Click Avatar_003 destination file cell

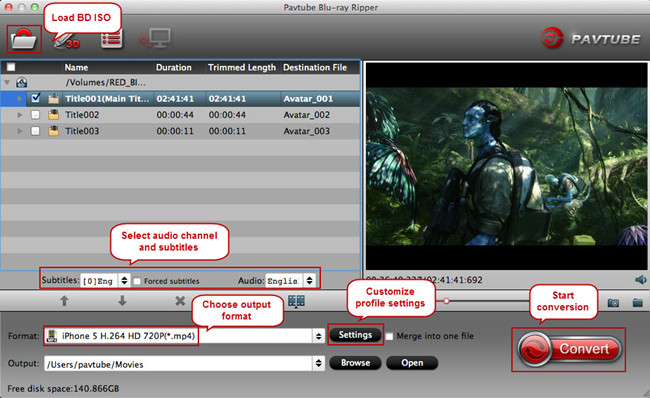(307, 131)
